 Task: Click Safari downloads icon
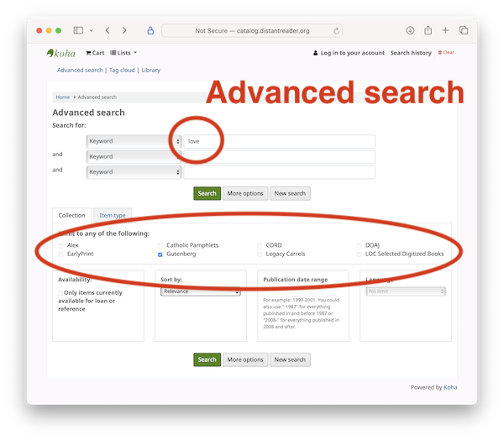[410, 30]
